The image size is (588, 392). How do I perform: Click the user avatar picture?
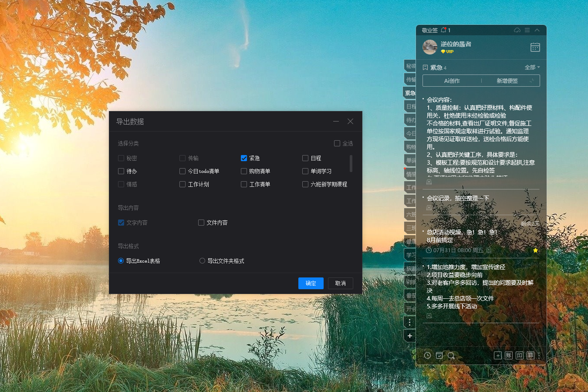click(x=430, y=47)
